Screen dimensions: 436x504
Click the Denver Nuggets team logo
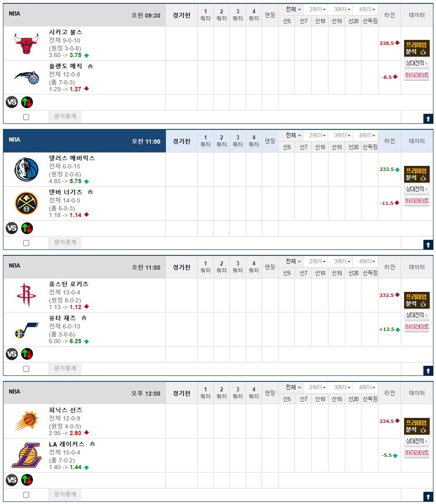pyautogui.click(x=26, y=203)
